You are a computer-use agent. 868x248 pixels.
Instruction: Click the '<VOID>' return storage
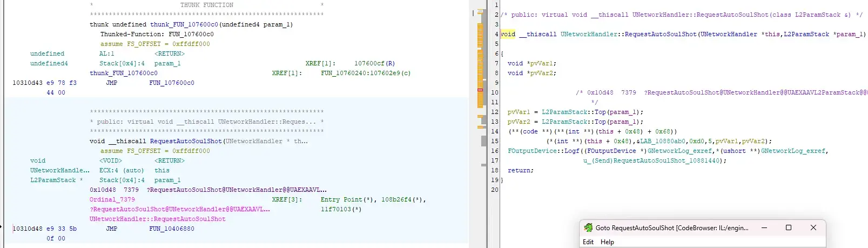coord(110,160)
